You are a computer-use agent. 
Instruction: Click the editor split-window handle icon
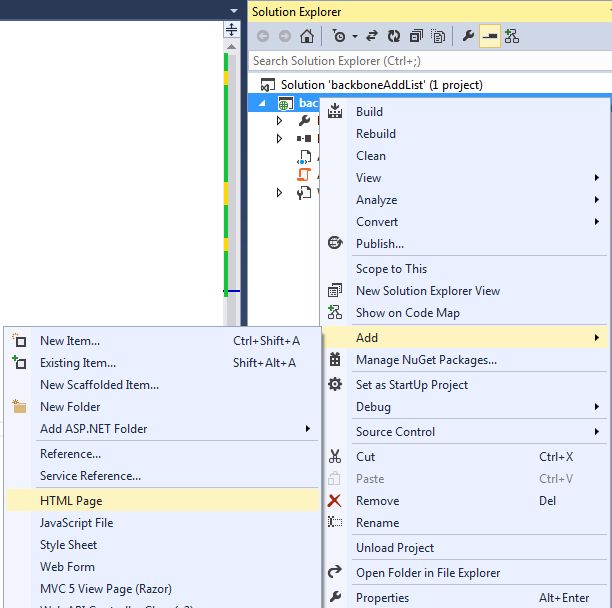tap(231, 29)
